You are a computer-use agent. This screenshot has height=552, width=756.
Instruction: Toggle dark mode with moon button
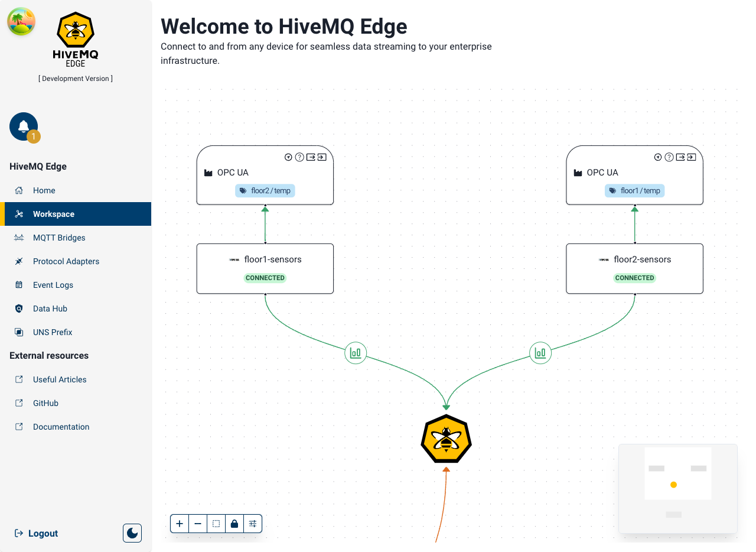tap(132, 532)
